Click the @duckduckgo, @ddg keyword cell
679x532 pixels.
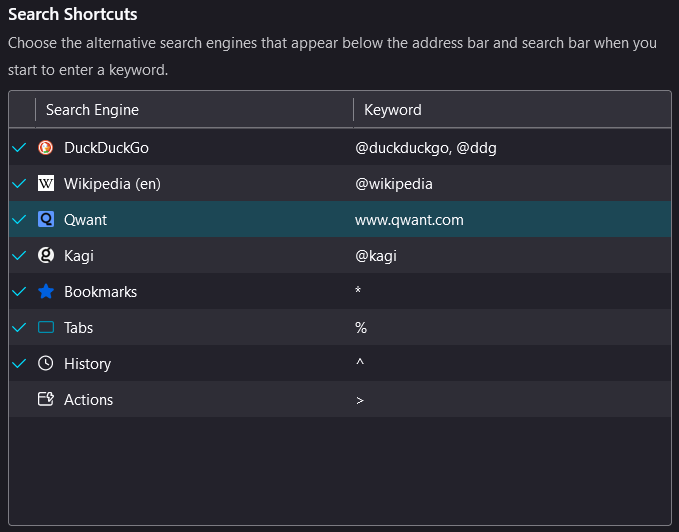pos(426,148)
